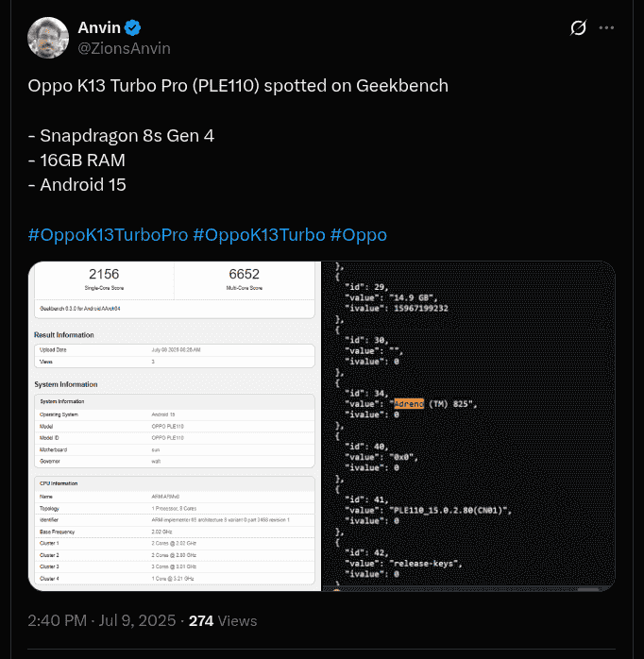Open the Grok explain icon
644x659 pixels.
(x=579, y=28)
